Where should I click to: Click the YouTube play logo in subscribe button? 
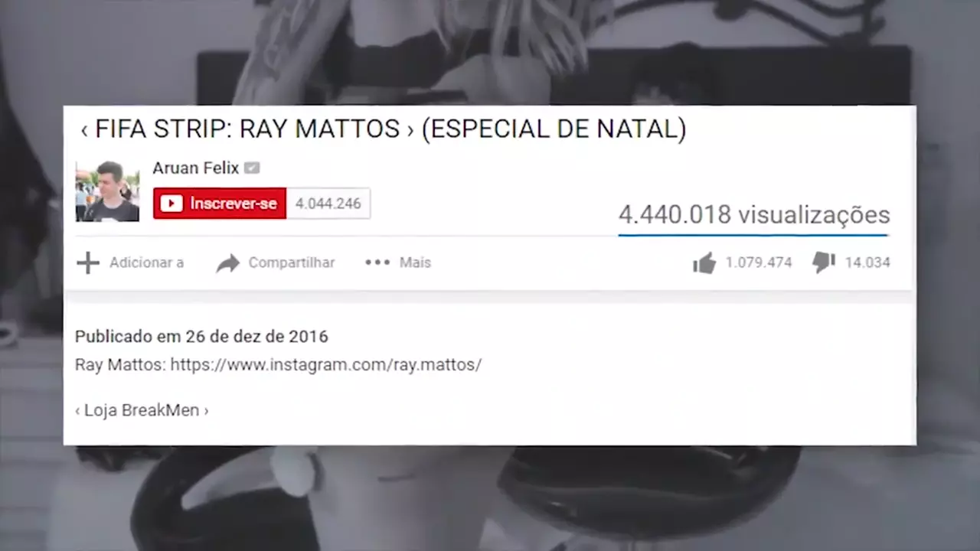171,204
